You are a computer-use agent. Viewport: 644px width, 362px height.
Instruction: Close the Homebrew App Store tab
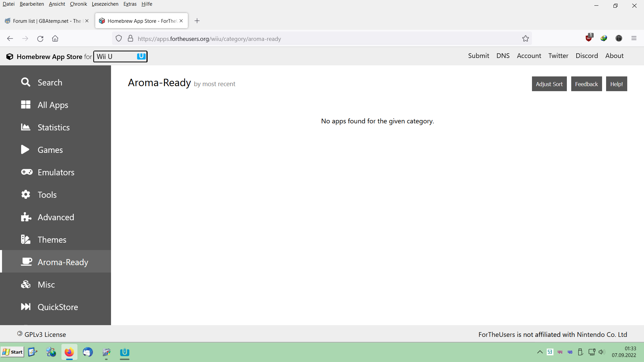pos(181,21)
